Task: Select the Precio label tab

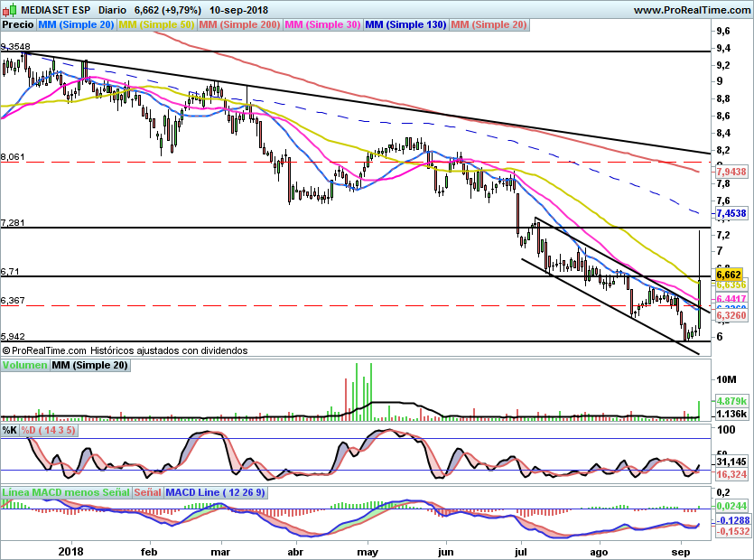Action: tap(18, 24)
